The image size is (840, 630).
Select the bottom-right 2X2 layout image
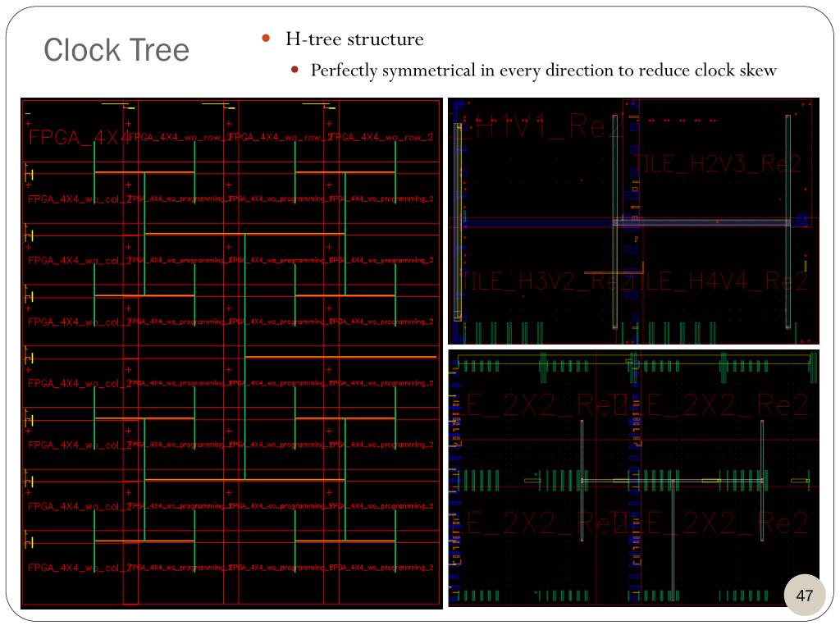point(633,478)
